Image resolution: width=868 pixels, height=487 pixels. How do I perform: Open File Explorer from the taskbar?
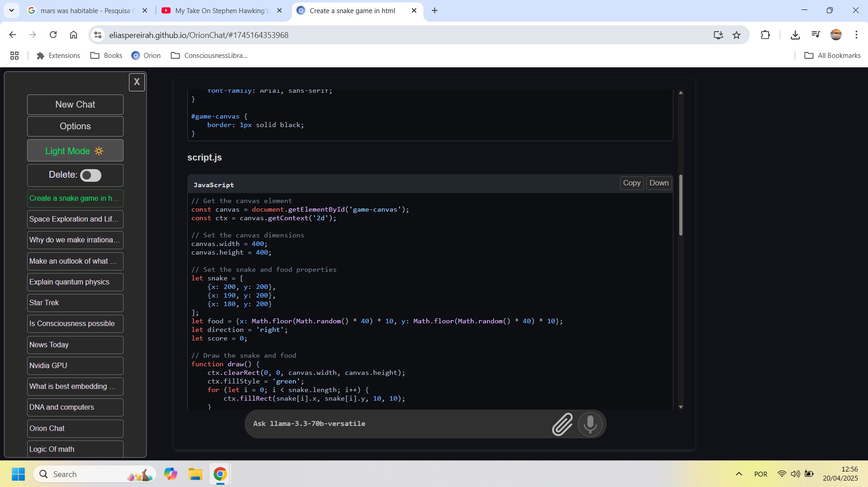coord(196,474)
